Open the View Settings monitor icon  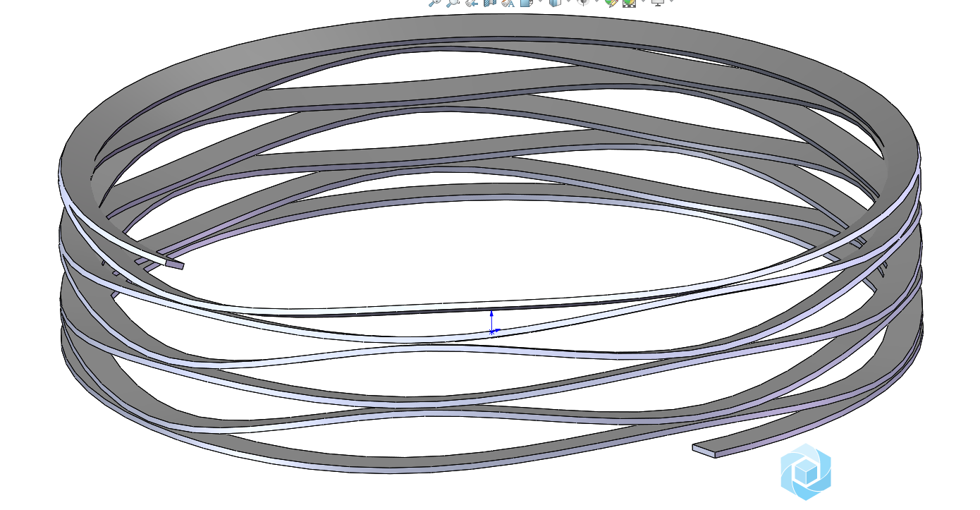(658, 2)
